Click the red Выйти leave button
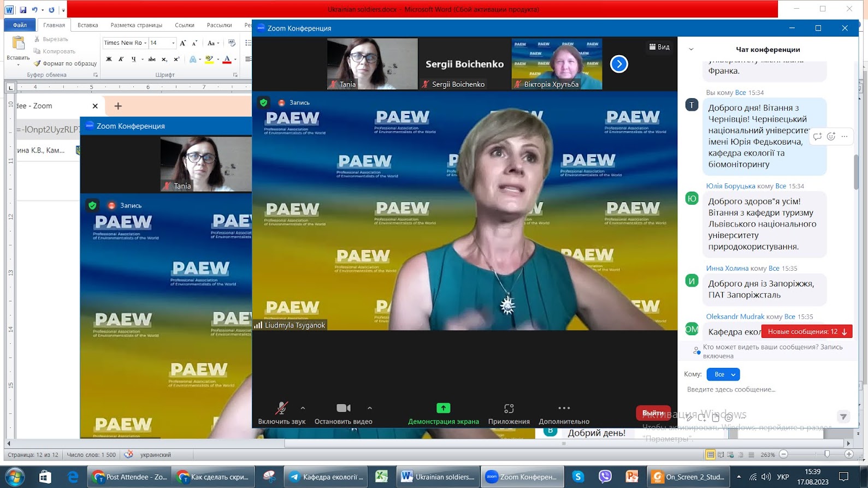868x488 pixels. point(653,413)
